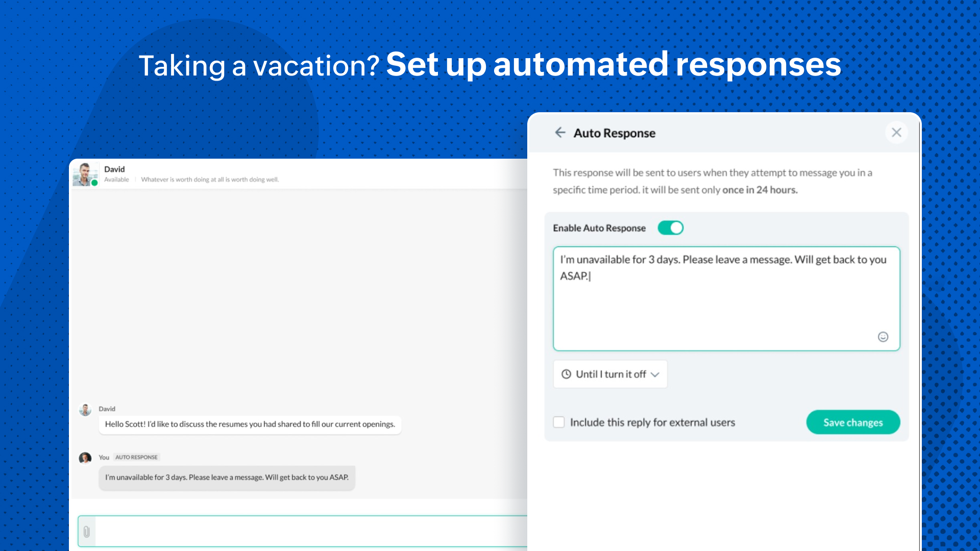Open the emoji picker in message box
This screenshot has height=551, width=980.
pyautogui.click(x=883, y=337)
